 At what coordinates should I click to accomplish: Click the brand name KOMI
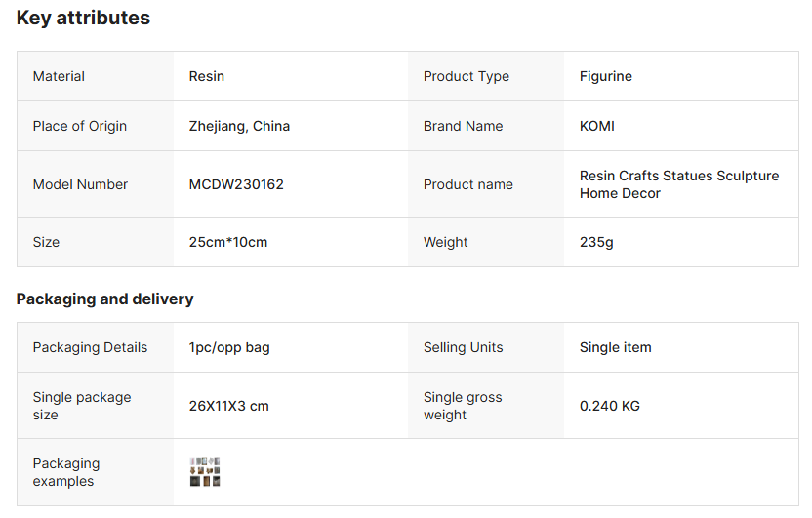(x=597, y=126)
